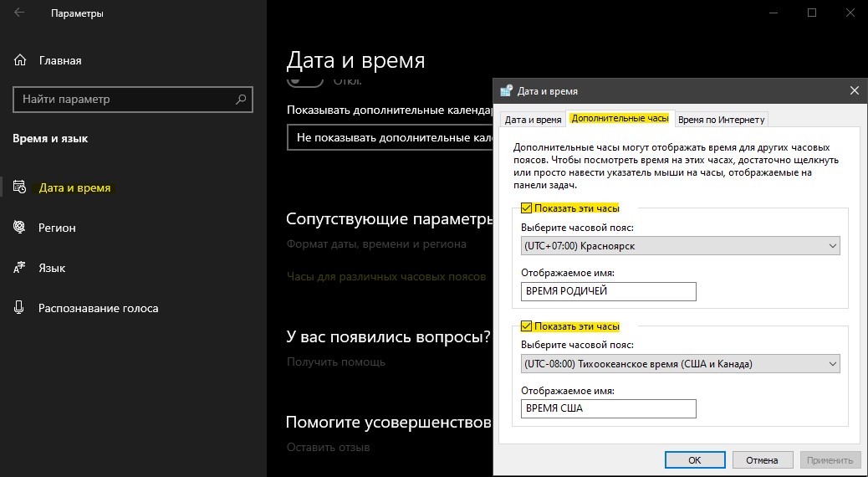Image resolution: width=868 pixels, height=477 pixels.
Task: Click the search magnifier icon in Найти параметр
Action: click(x=240, y=100)
